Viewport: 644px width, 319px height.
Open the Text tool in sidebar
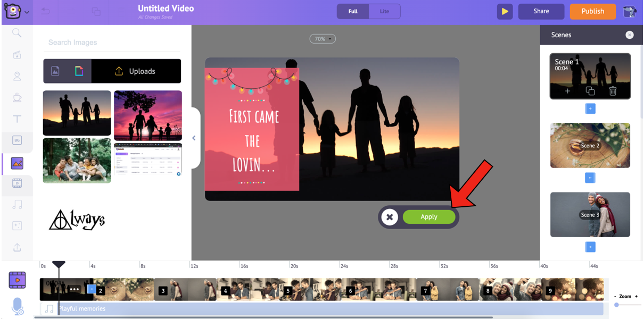click(x=17, y=119)
